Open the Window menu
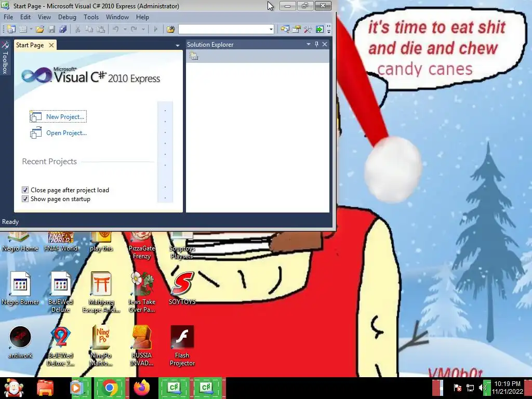 pos(117,17)
